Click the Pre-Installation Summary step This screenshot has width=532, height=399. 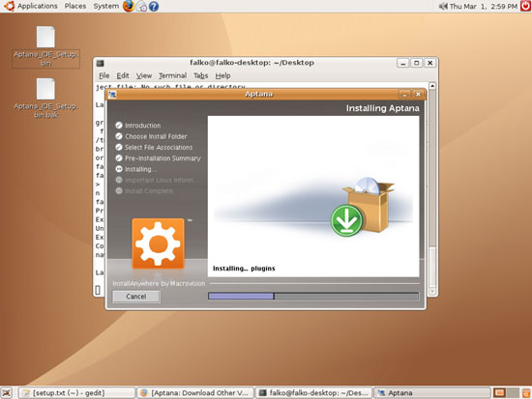(x=163, y=158)
